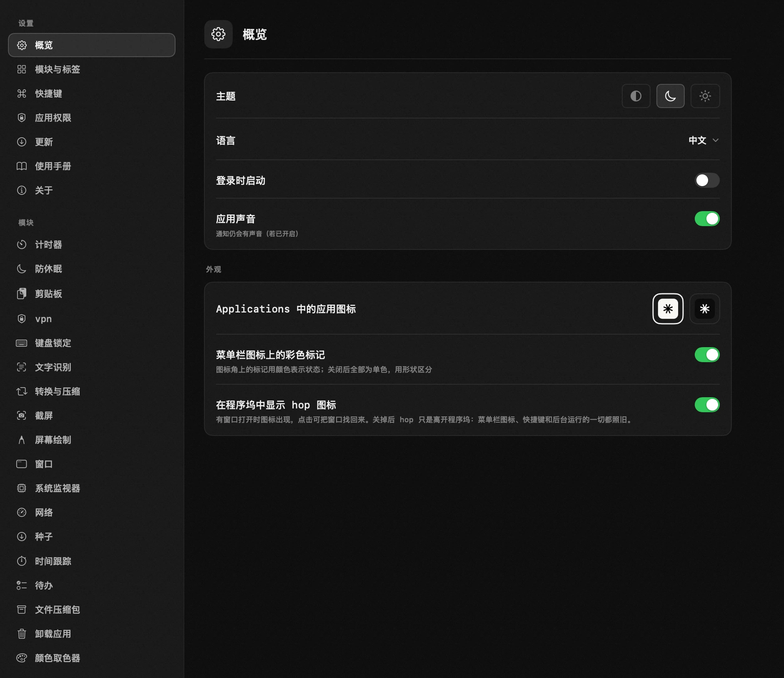
Task: Open the 更新 updates page
Action: point(92,142)
